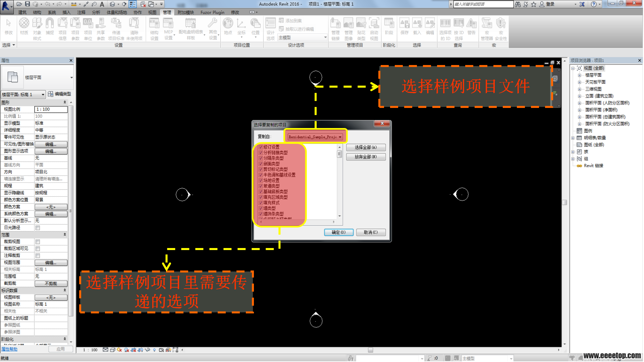Screen dimensions: 644x362
Task: Uncheck 剖面类型 checkbox
Action: 261,164
